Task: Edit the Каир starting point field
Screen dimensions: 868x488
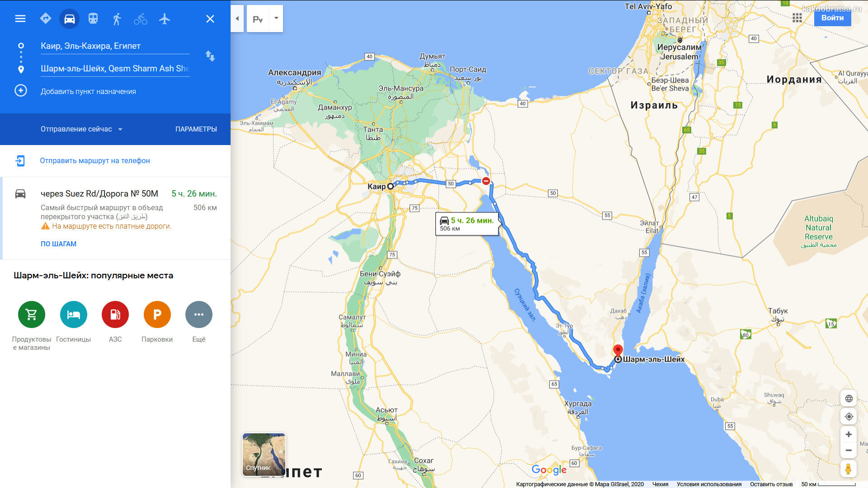Action: click(x=115, y=46)
